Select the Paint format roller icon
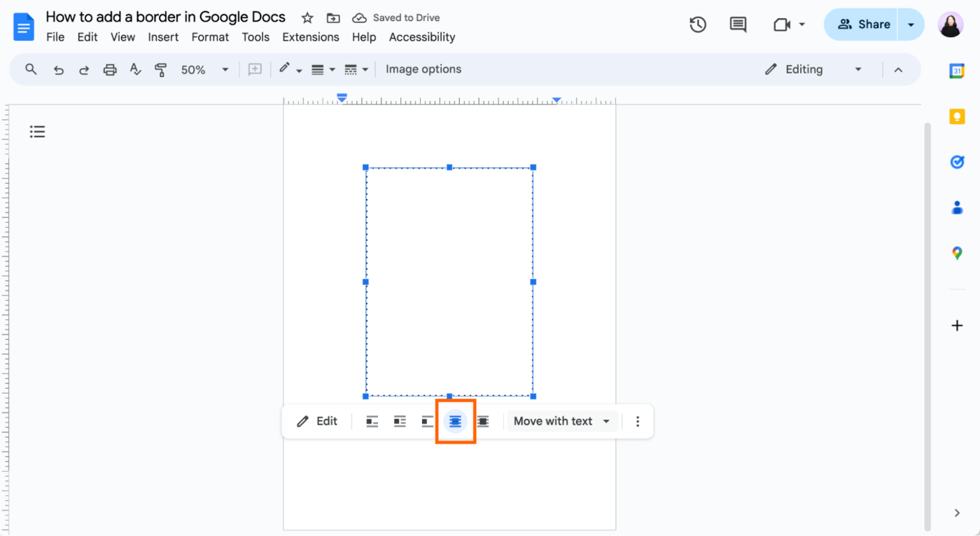This screenshot has height=536, width=980. [161, 69]
